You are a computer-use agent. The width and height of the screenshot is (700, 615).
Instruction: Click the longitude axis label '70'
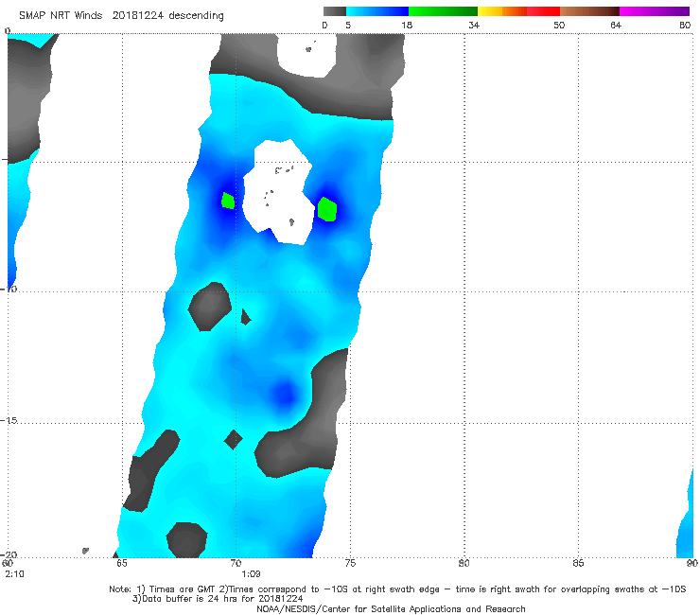[236, 563]
